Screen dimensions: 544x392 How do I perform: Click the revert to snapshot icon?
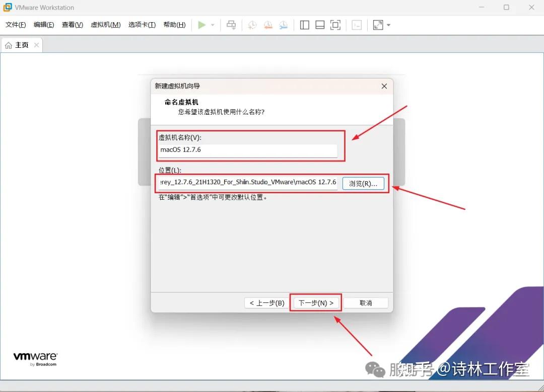tap(268, 25)
